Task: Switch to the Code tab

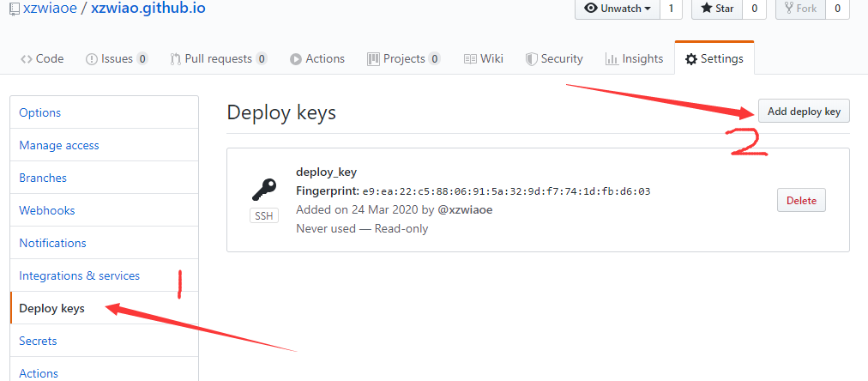Action: pyautogui.click(x=42, y=58)
